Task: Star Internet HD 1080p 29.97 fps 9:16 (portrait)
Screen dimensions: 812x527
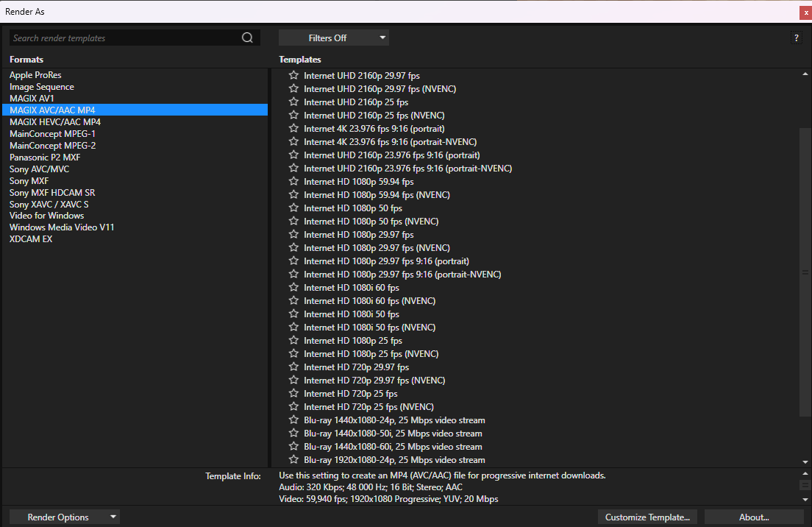Action: pos(293,261)
